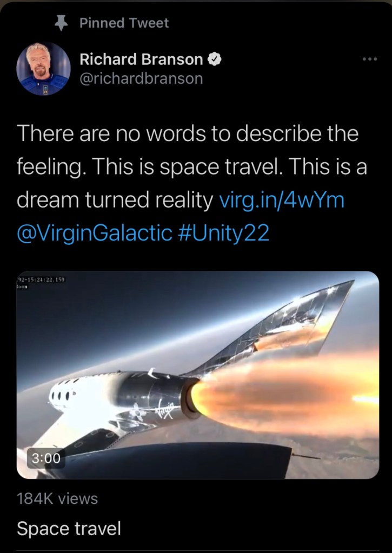The image size is (392, 553).
Task: Open the three-dot more options menu
Action: point(370,59)
